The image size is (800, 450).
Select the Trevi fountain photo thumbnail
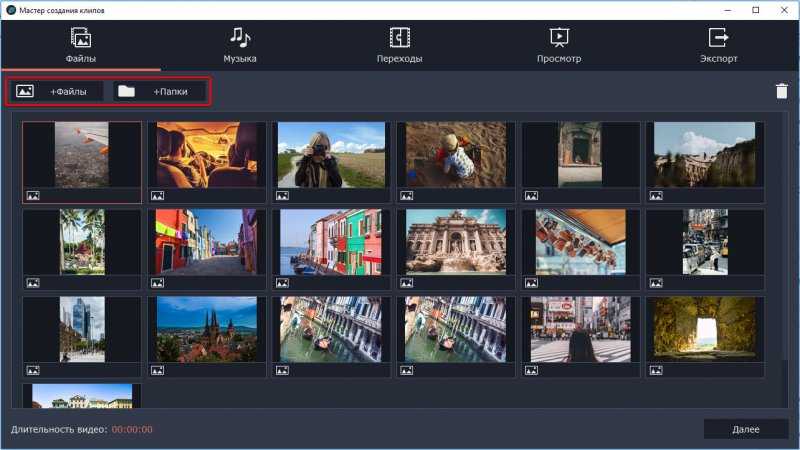[x=456, y=242]
